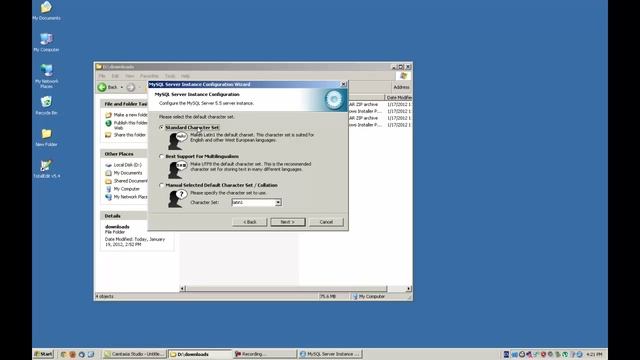This screenshot has width=640, height=360.
Task: Click the character set field showing latin1
Action: (x=253, y=202)
